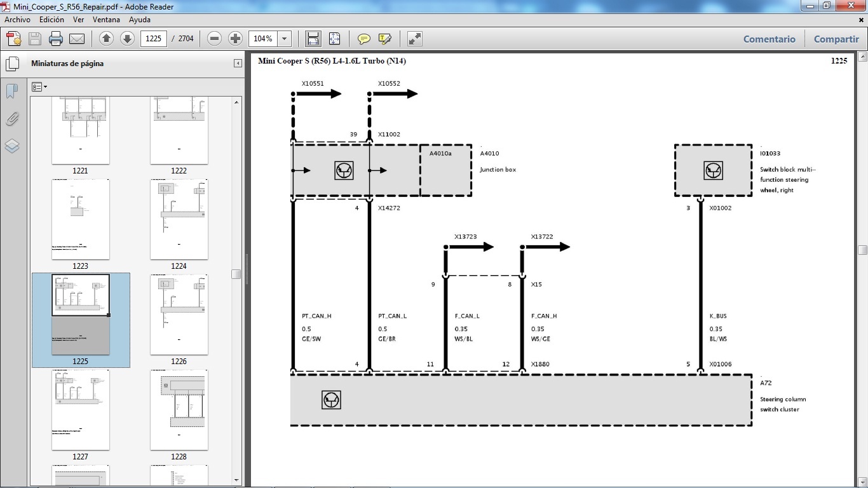Open the Archivo menu
Viewport: 868px width, 488px height.
pos(17,20)
